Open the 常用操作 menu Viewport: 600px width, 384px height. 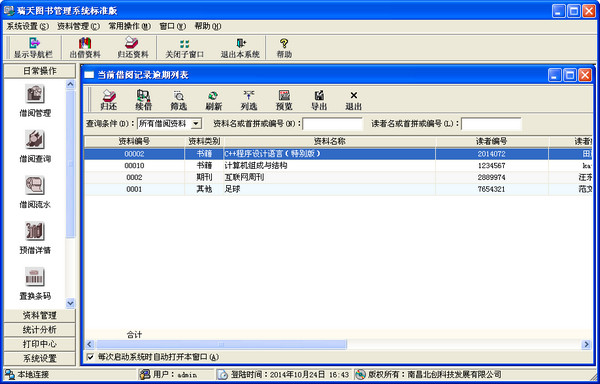tap(129, 26)
